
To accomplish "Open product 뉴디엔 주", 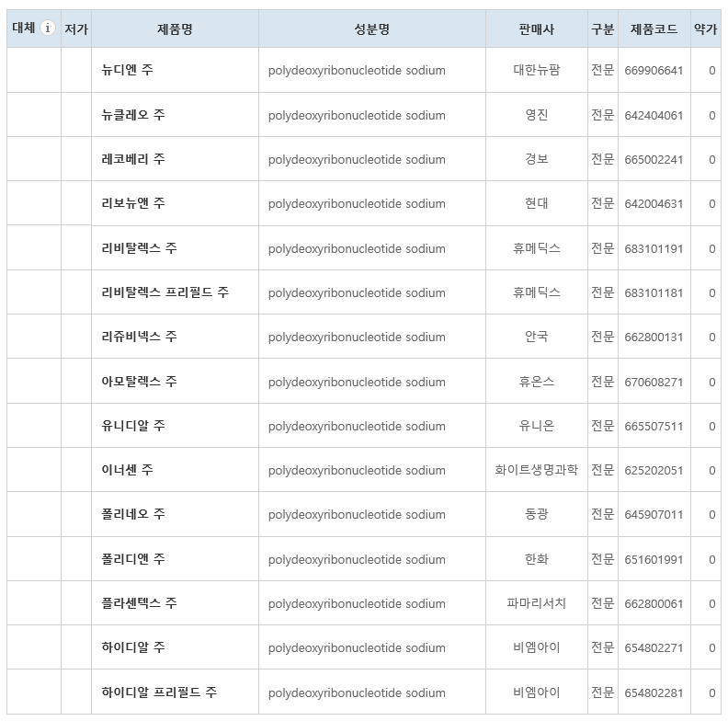I will (127, 70).
